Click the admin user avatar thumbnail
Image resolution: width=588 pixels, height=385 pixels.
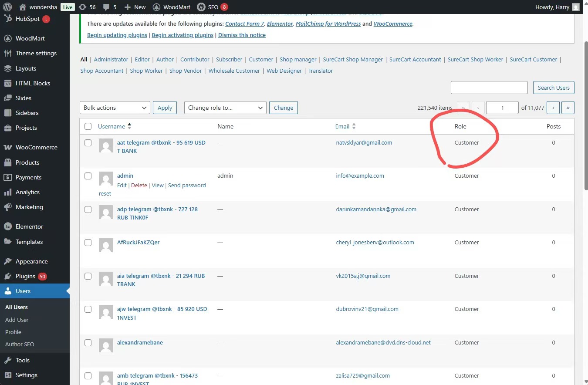pyautogui.click(x=106, y=179)
